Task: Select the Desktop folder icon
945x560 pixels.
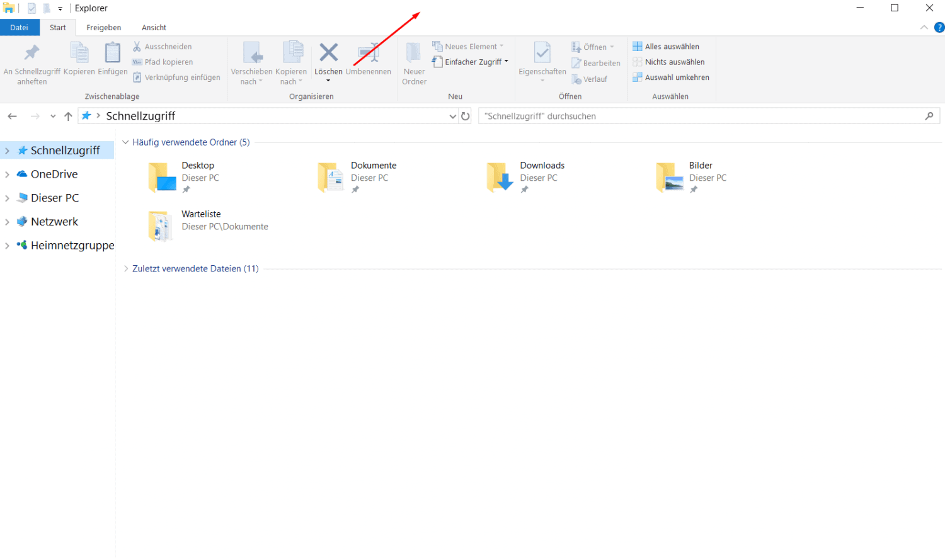Action: [x=162, y=176]
